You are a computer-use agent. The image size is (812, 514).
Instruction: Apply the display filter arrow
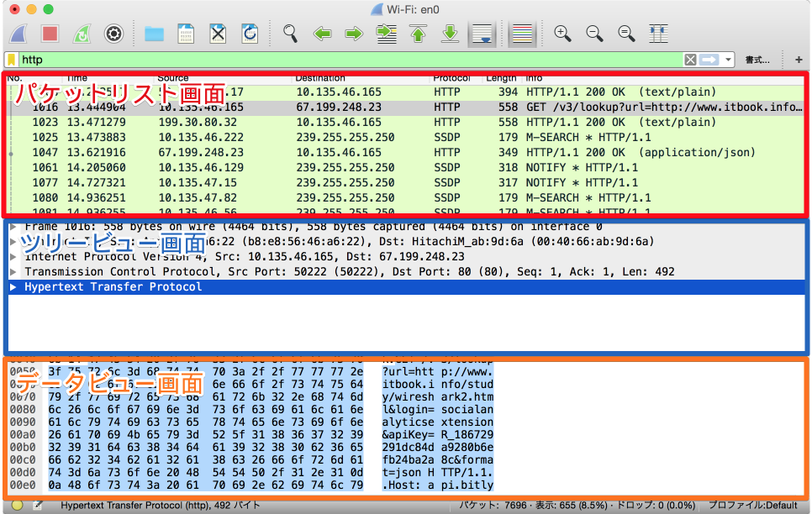pyautogui.click(x=709, y=60)
